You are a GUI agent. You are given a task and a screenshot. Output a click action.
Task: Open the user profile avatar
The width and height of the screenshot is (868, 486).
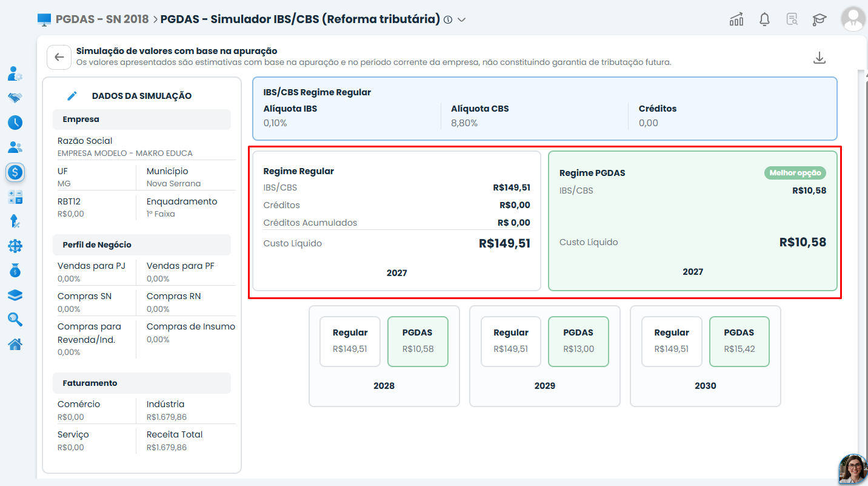pos(853,19)
